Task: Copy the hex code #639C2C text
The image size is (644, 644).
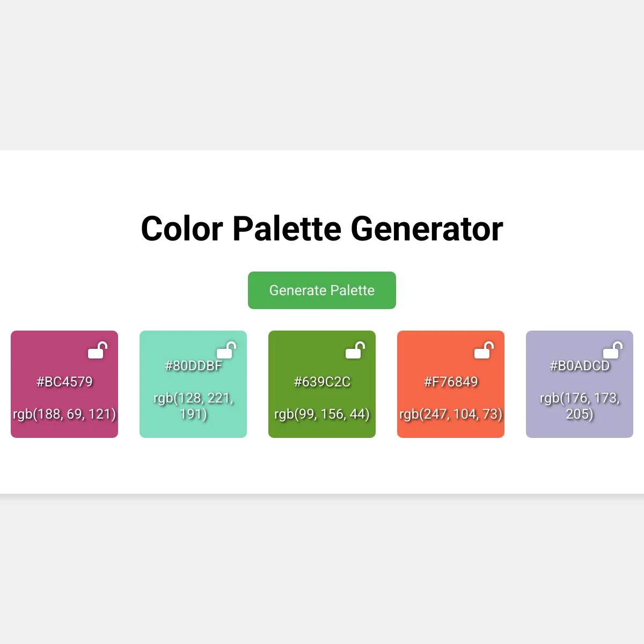Action: [322, 382]
